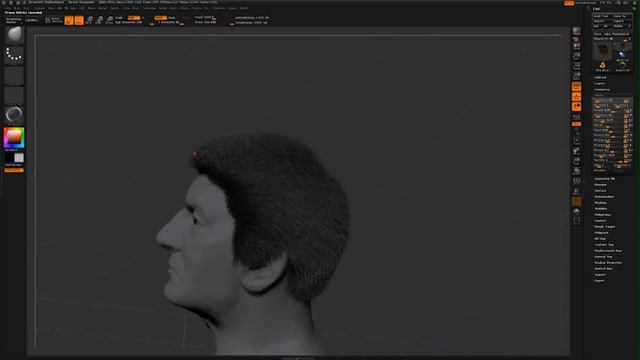This screenshot has width=640, height=360.
Task: Click the Xpose icon
Action: pos(576,221)
